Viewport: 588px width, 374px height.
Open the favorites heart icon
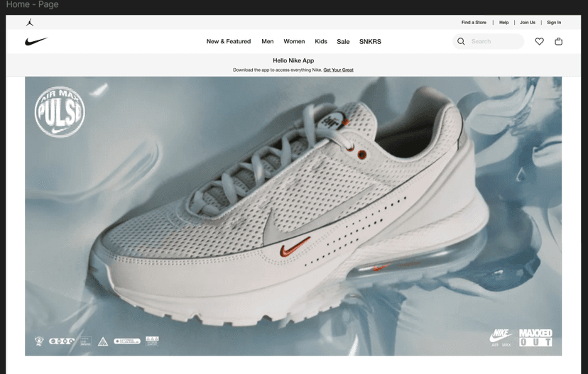(x=539, y=42)
